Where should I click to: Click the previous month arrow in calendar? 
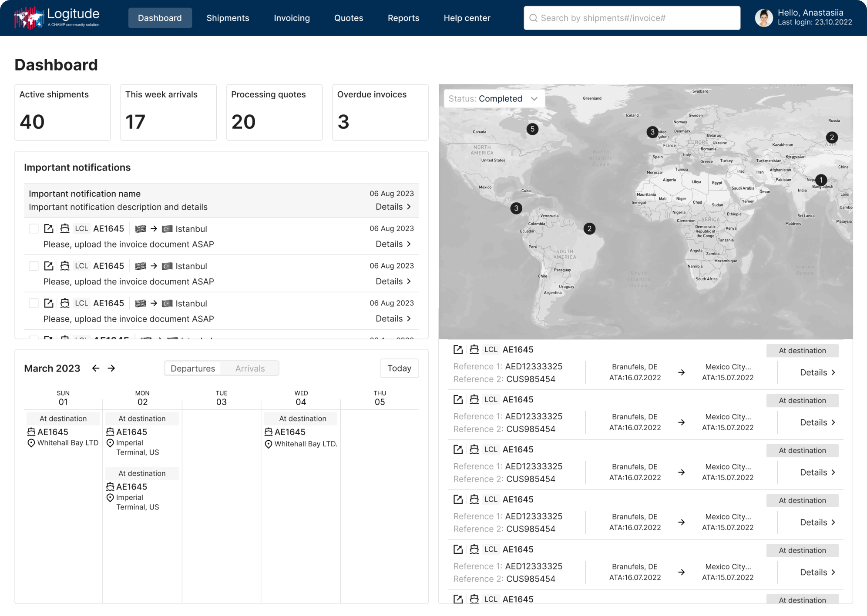click(96, 368)
